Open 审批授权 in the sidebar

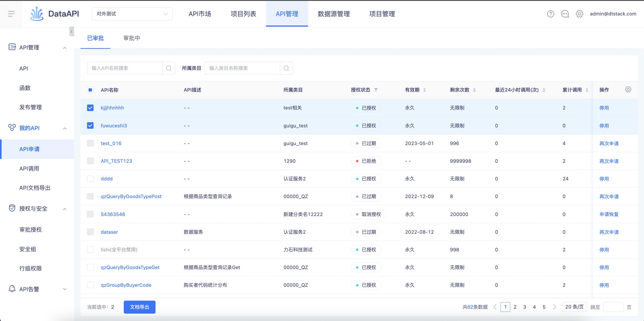(30, 229)
